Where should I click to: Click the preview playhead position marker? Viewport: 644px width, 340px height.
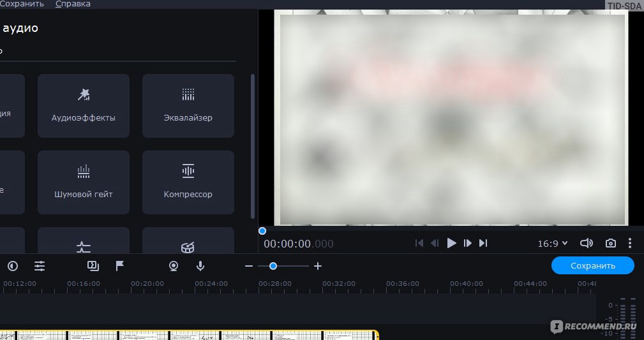coord(262,231)
